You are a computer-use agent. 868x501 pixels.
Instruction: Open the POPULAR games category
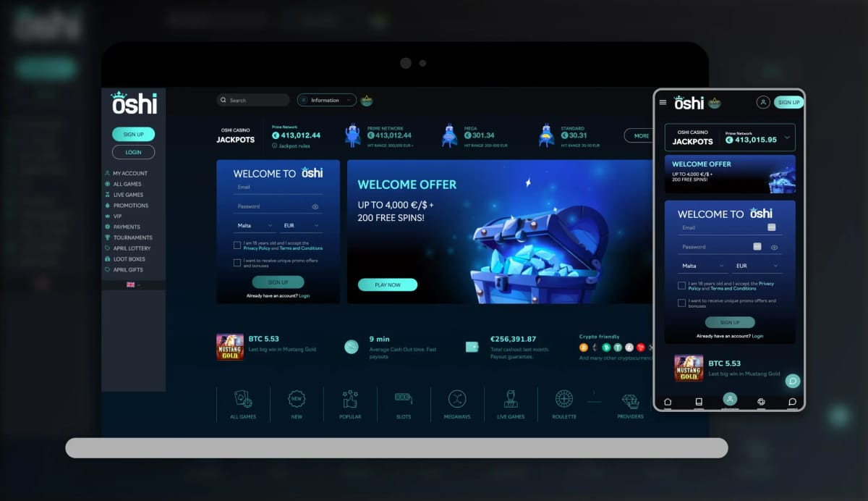click(x=349, y=398)
